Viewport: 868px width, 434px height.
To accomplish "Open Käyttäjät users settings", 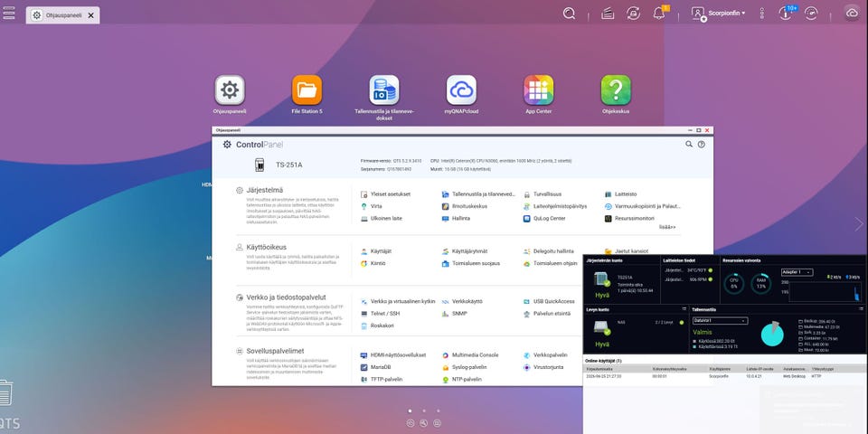I will click(x=376, y=251).
